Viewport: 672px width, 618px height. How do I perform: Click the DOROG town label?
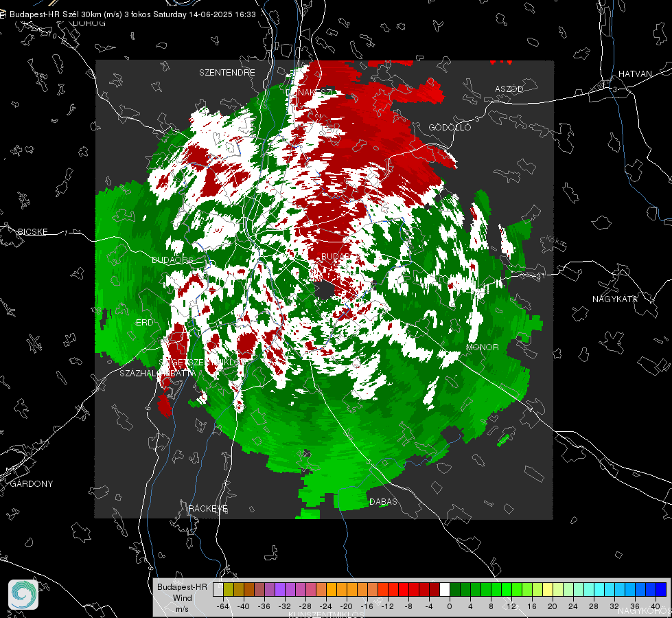[89, 23]
